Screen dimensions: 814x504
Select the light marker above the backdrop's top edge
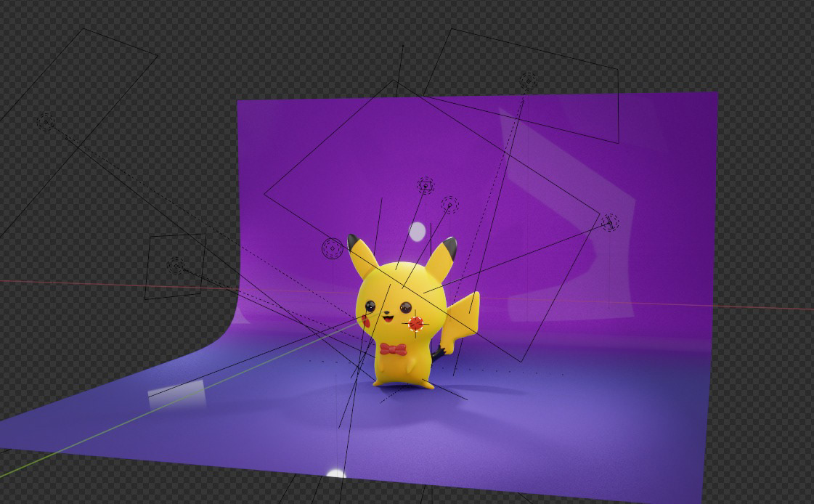(529, 81)
